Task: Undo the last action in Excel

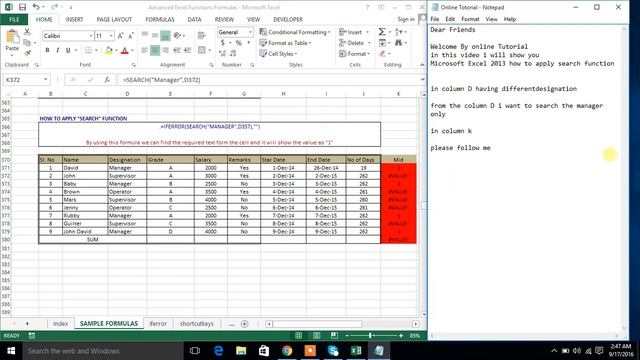Action: pos(36,7)
